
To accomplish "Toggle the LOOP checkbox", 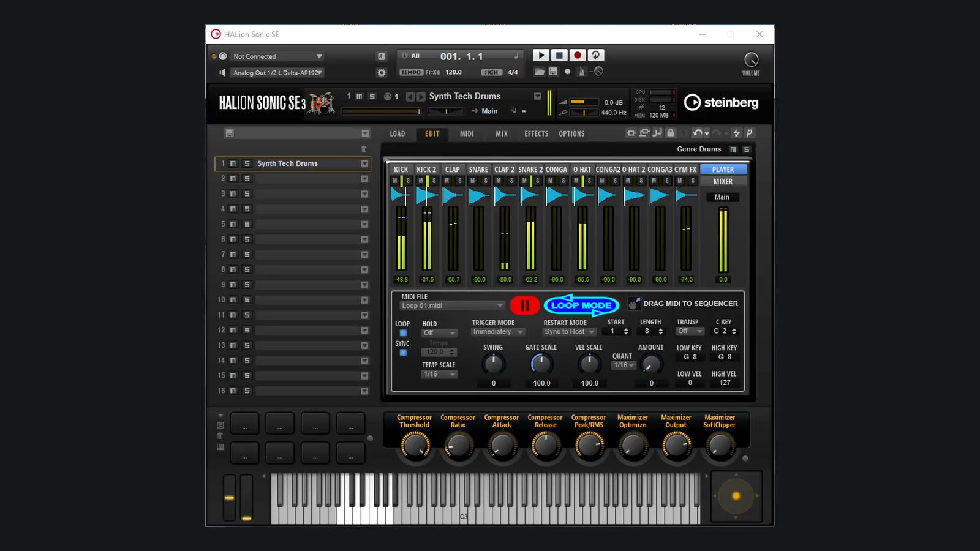I will [x=403, y=333].
